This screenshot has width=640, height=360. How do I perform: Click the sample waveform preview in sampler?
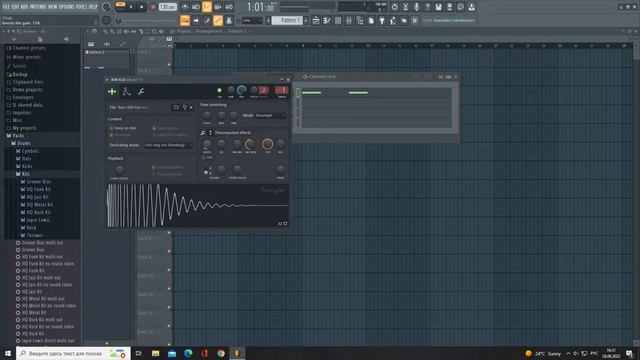[197, 205]
